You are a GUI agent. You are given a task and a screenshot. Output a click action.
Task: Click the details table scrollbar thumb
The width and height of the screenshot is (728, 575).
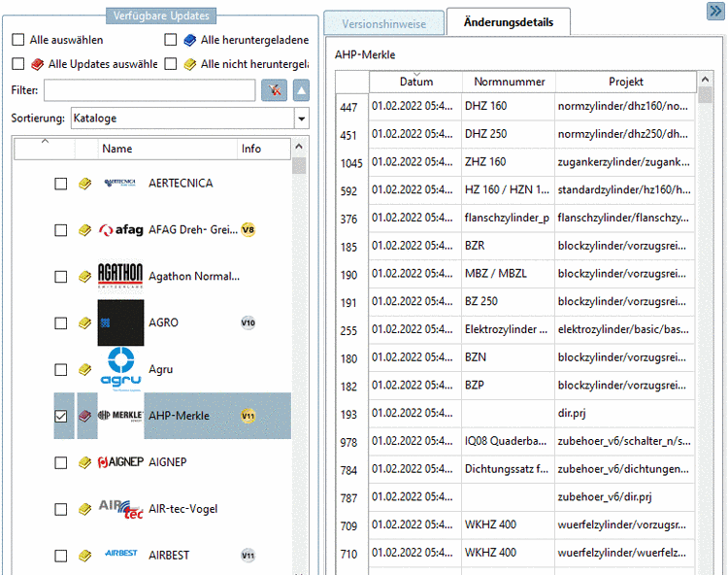click(705, 96)
